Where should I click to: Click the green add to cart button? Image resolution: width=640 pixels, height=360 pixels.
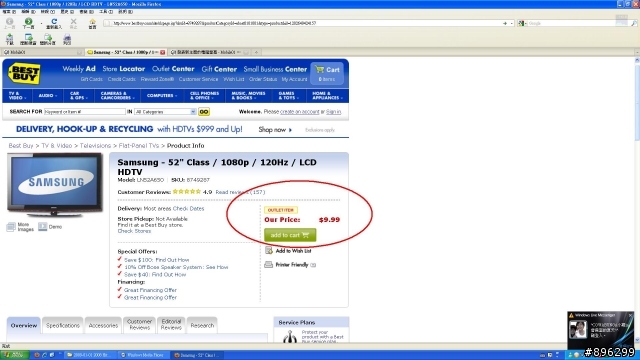coord(290,235)
